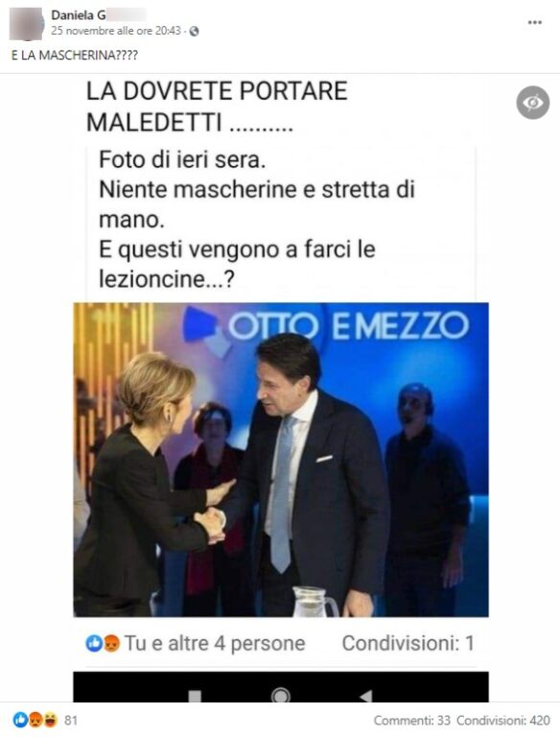
Task: Tap Android recent apps square button
Action: 195,696
